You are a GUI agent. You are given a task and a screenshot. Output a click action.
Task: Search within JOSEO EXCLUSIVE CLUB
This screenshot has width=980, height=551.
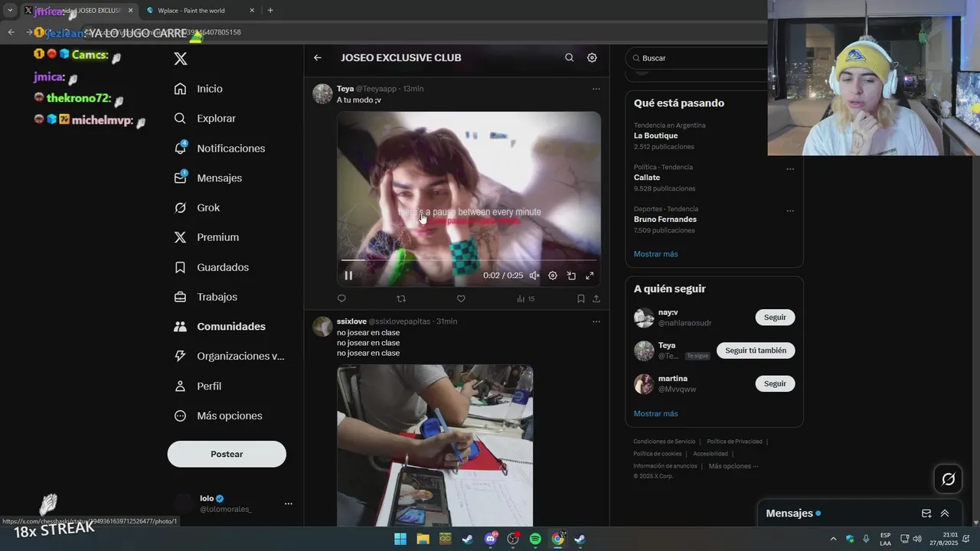569,57
